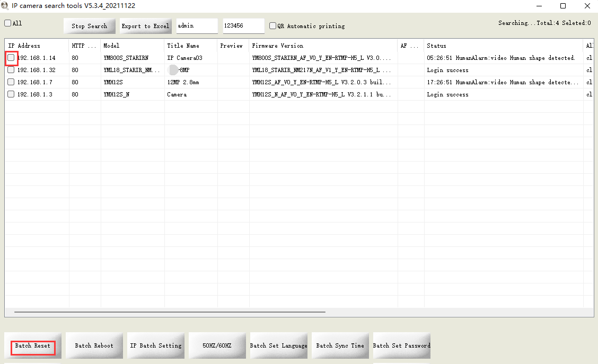Click the Batch Reset button
The width and height of the screenshot is (598, 364).
click(33, 345)
